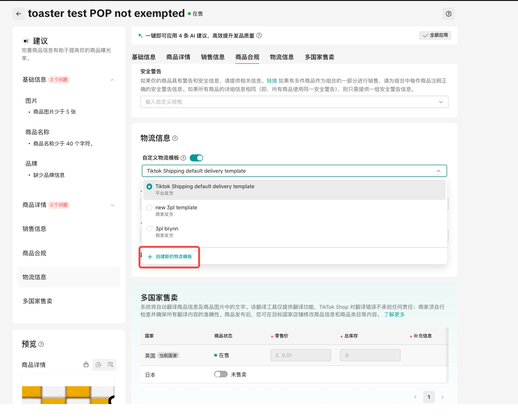This screenshot has height=420, width=518.
Task: Switch to the 销售信息 tab
Action: pyautogui.click(x=213, y=57)
